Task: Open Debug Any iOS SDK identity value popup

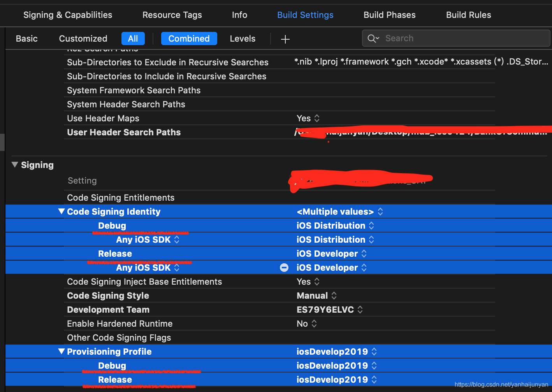Action: coord(335,240)
